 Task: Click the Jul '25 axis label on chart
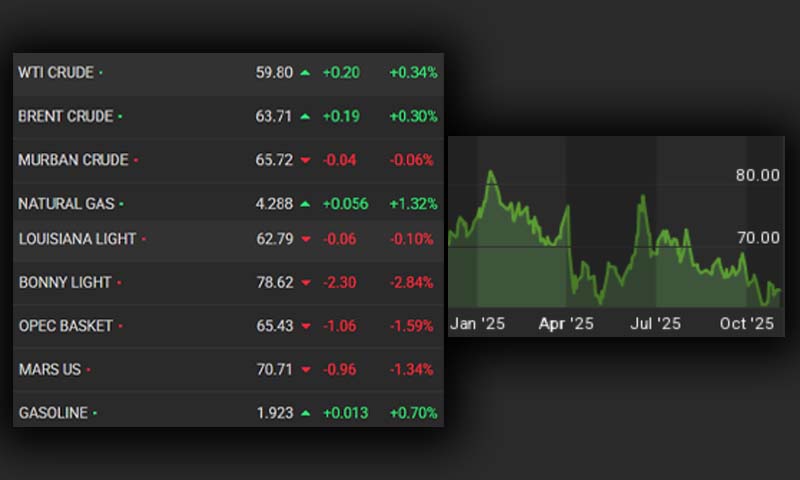pos(656,323)
